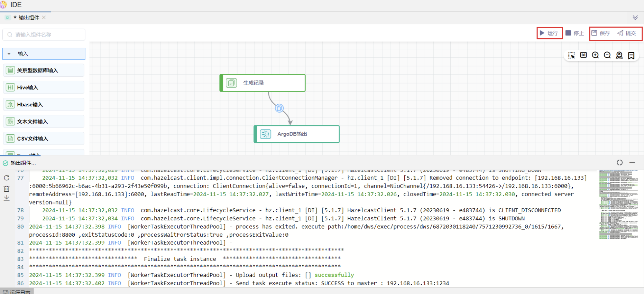Zoom out on the canvas
This screenshot has height=295, width=644.
(x=607, y=55)
